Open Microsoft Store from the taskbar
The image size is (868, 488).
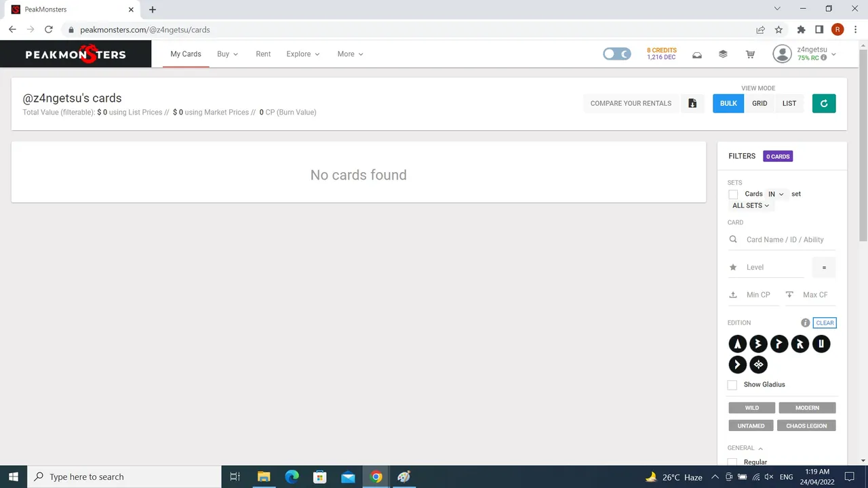tap(320, 476)
